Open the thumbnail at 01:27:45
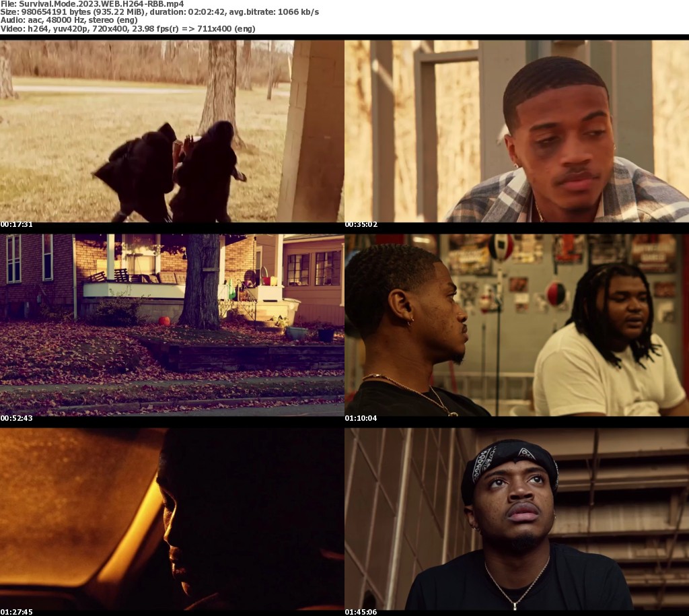Viewport: 689px width, 616px height. (x=172, y=519)
